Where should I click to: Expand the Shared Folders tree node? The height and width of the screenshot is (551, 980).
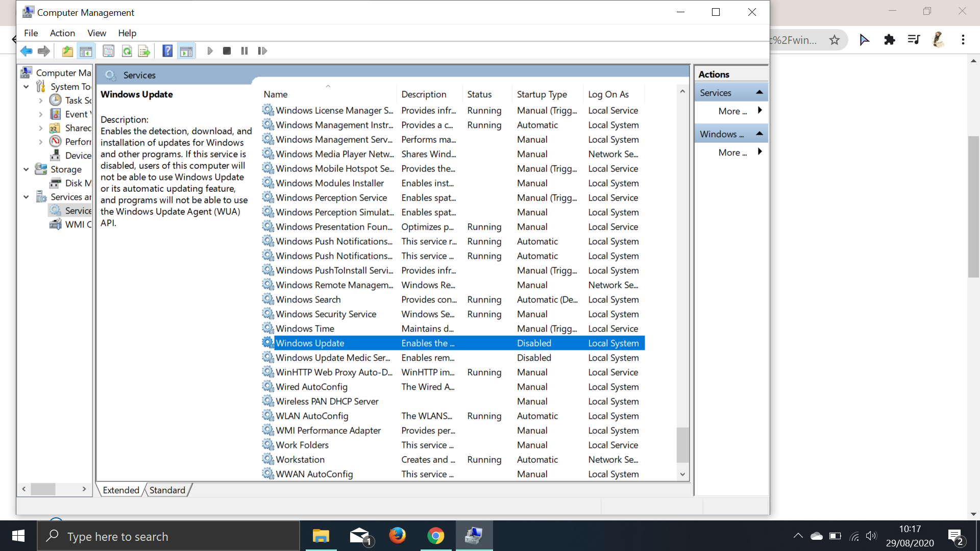coord(41,128)
